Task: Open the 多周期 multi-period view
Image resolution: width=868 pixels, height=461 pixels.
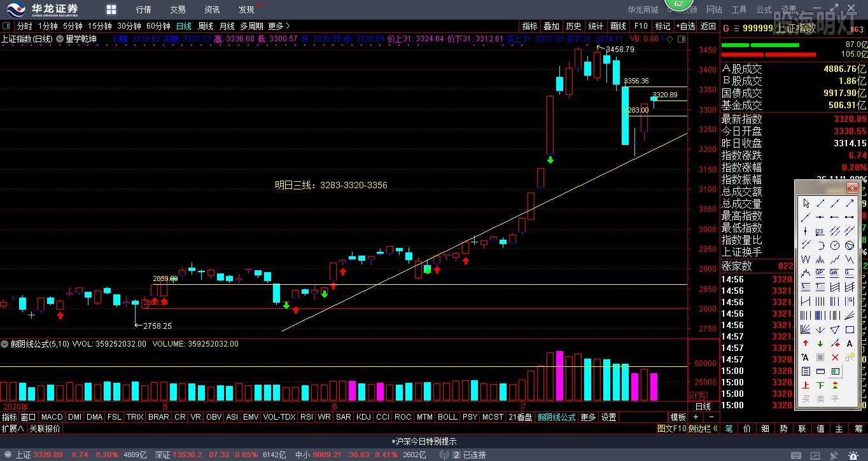Action: (x=251, y=26)
